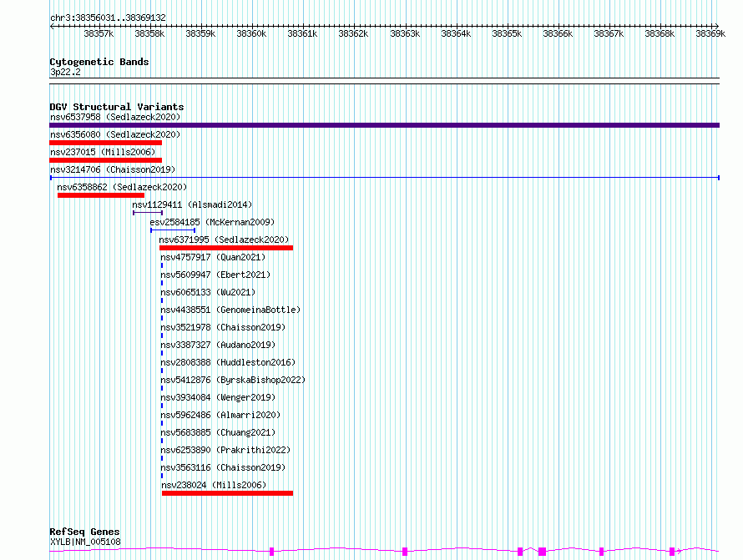Click the blue nsv3214706 span line
This screenshot has height=560, width=743.
[x=384, y=178]
